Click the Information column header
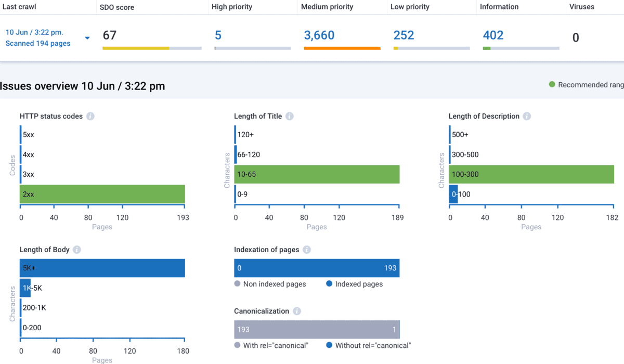624x364 pixels. 499,7
